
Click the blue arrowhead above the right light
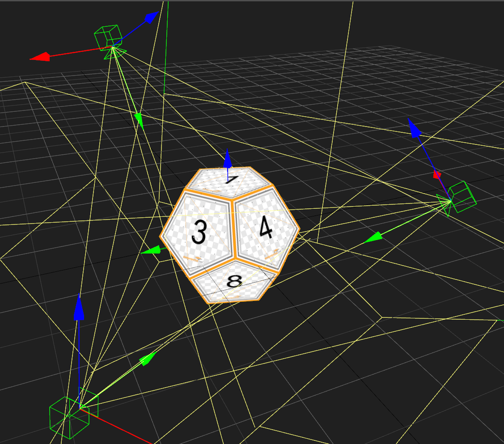414,128
